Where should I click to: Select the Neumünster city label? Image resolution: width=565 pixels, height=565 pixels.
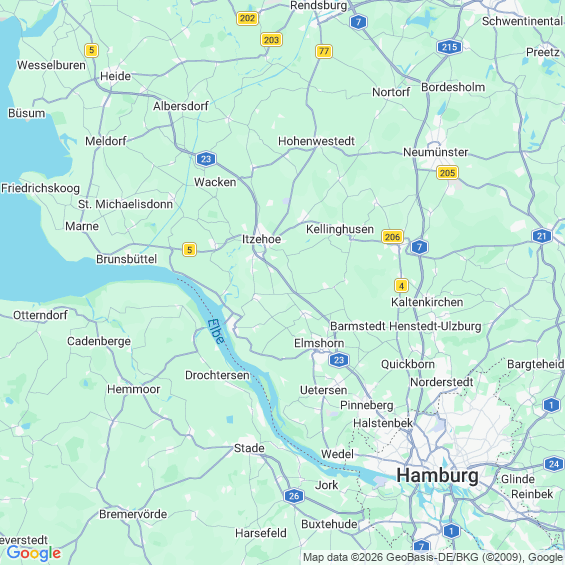[435, 152]
